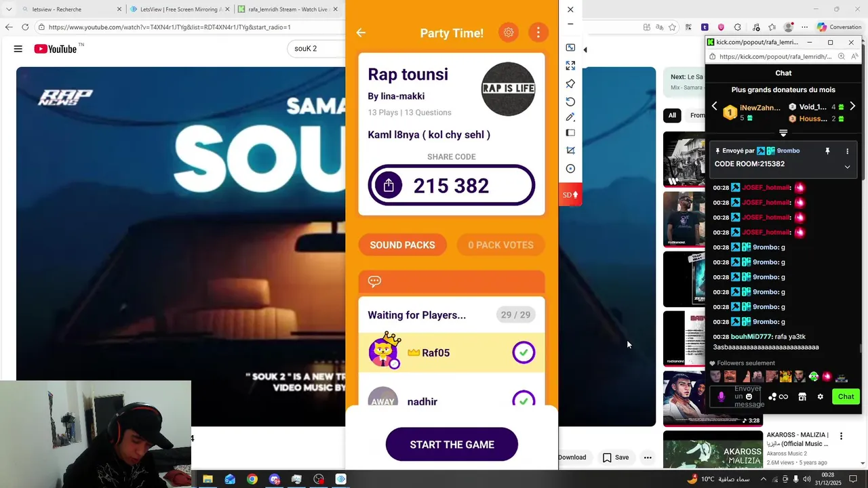Click the SD quality button in LetsView
The image size is (868, 488).
coord(570,195)
